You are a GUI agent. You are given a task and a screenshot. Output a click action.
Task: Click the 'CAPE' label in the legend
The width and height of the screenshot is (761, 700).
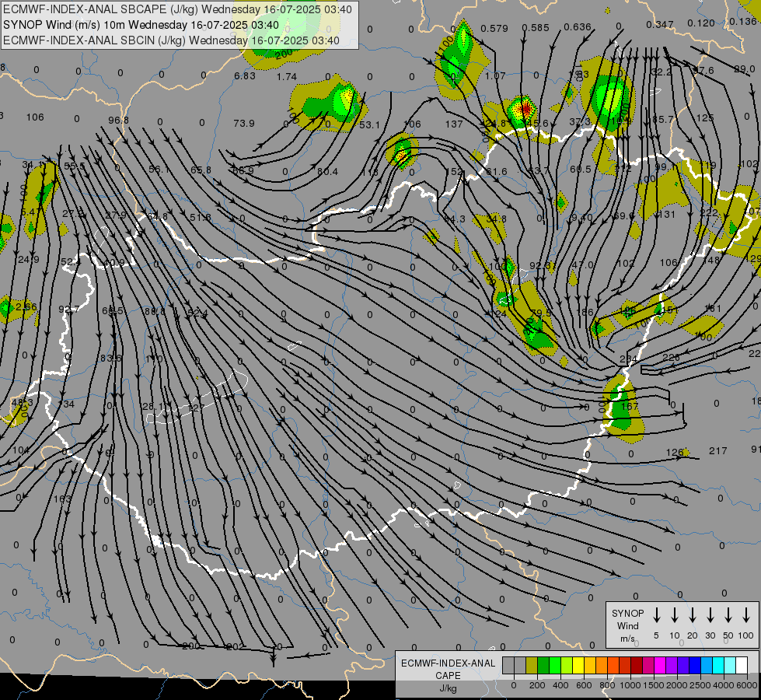point(448,676)
